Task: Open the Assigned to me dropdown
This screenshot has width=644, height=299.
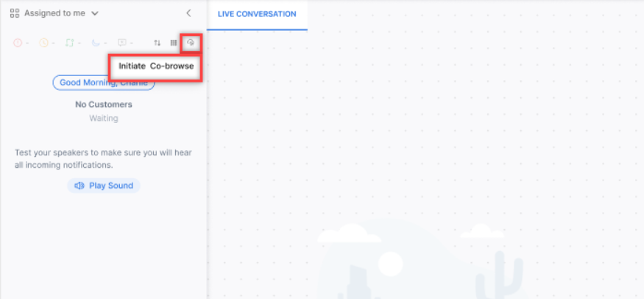Action: click(56, 13)
